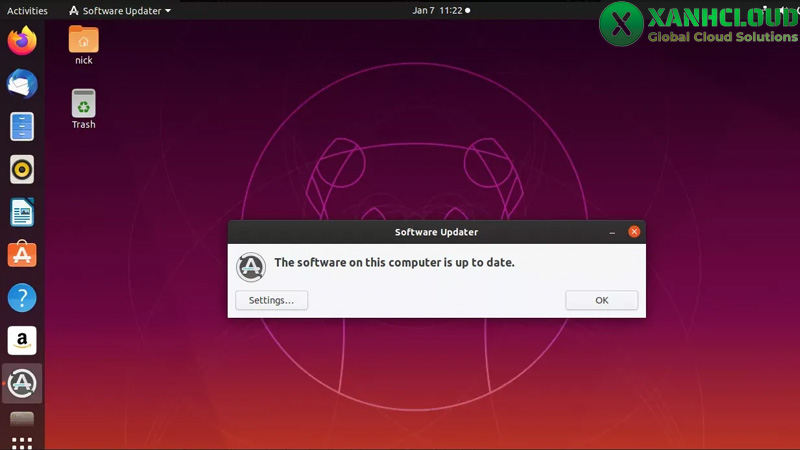The width and height of the screenshot is (800, 450).
Task: Expand the Software Updater app menu
Action: [x=120, y=10]
